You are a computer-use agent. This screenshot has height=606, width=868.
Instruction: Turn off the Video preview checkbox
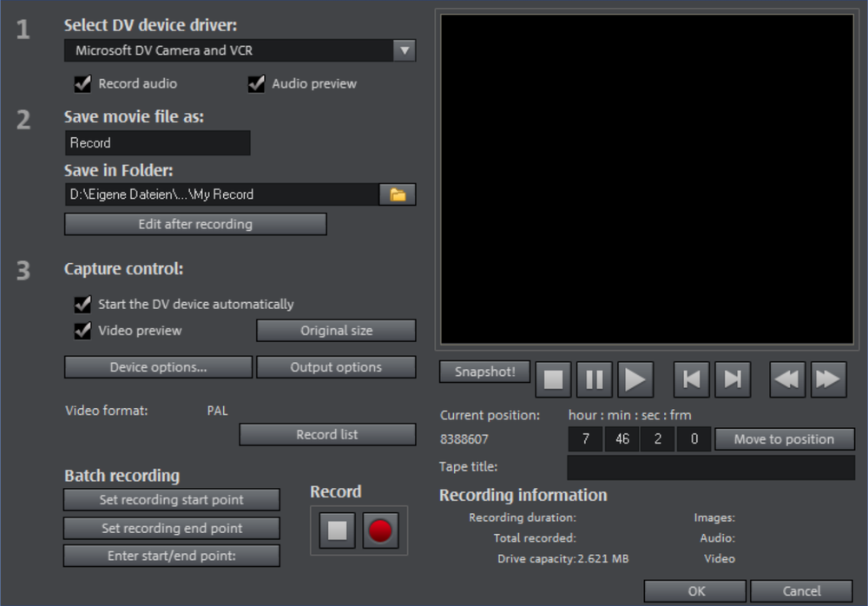[x=83, y=331]
